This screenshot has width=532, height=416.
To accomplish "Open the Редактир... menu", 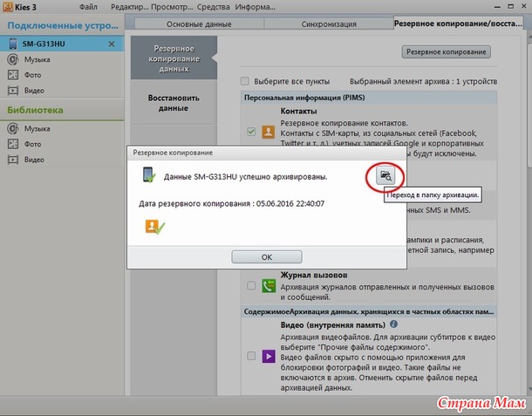I will pyautogui.click(x=130, y=7).
